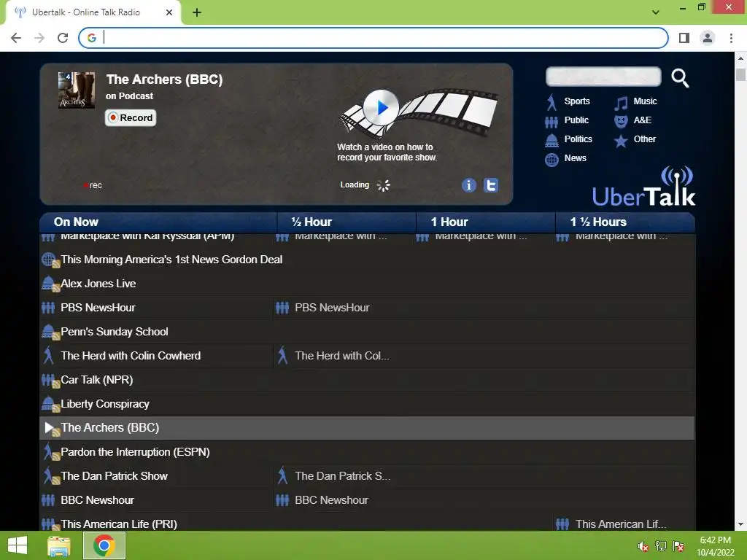Choose the A&E mask icon
The width and height of the screenshot is (747, 560).
[621, 121]
